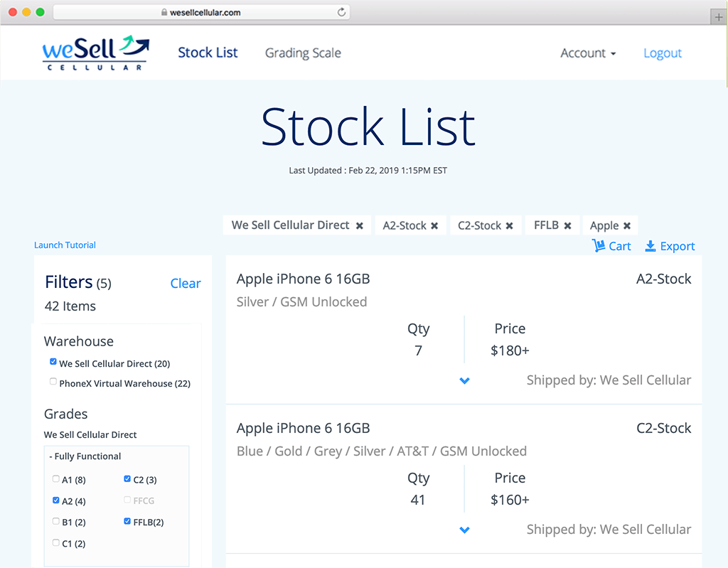Screen dimensions: 728x568
Task: Clear all filters
Action: [x=186, y=284]
